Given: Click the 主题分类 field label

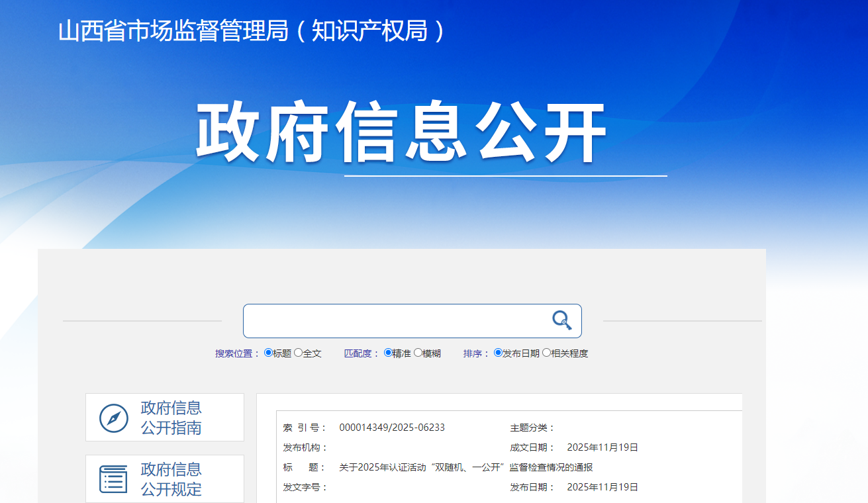Looking at the screenshot, I should pos(532,428).
